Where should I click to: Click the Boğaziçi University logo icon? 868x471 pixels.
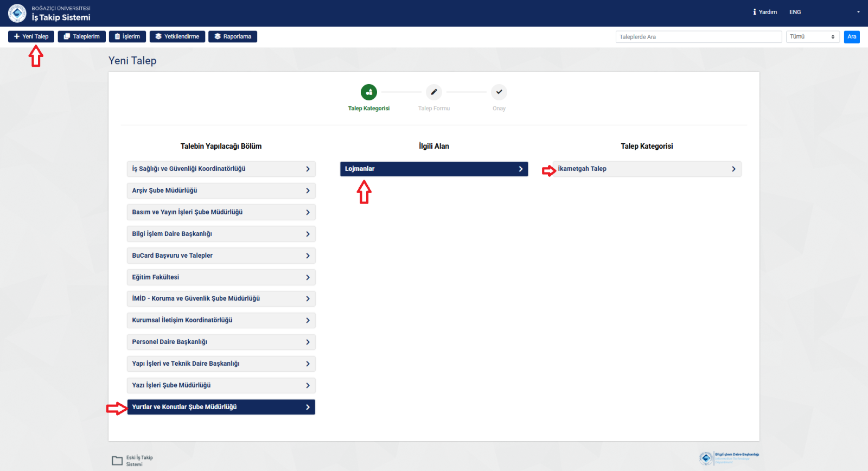[17, 13]
